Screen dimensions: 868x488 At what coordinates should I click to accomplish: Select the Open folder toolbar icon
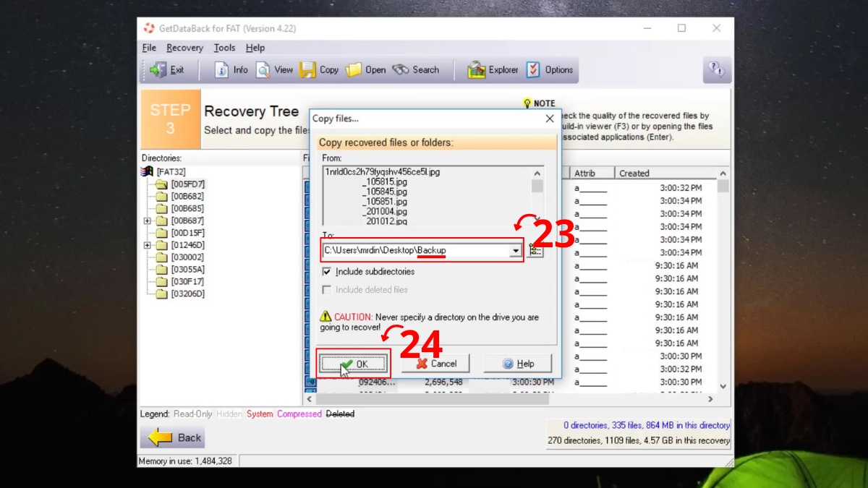coord(354,70)
